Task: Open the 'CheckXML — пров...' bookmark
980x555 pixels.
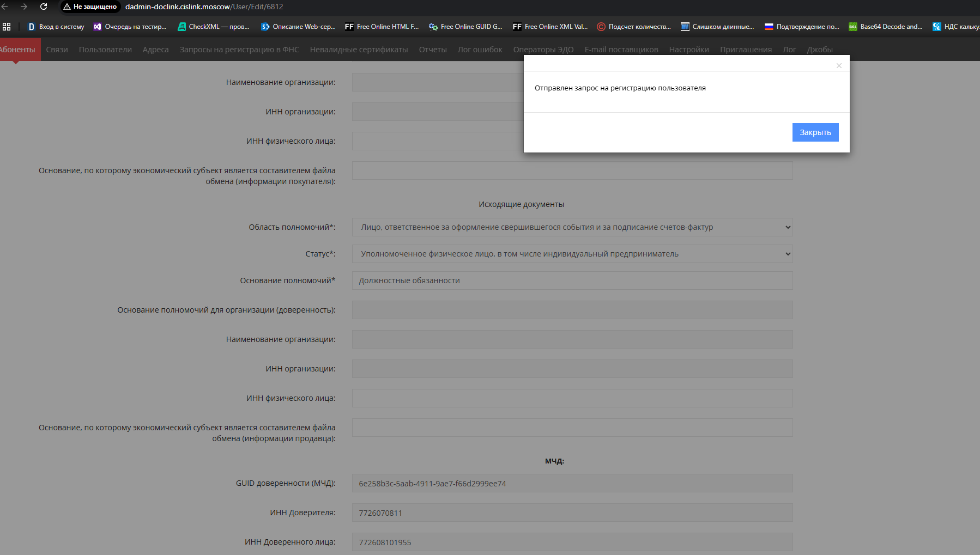Action: (214, 27)
